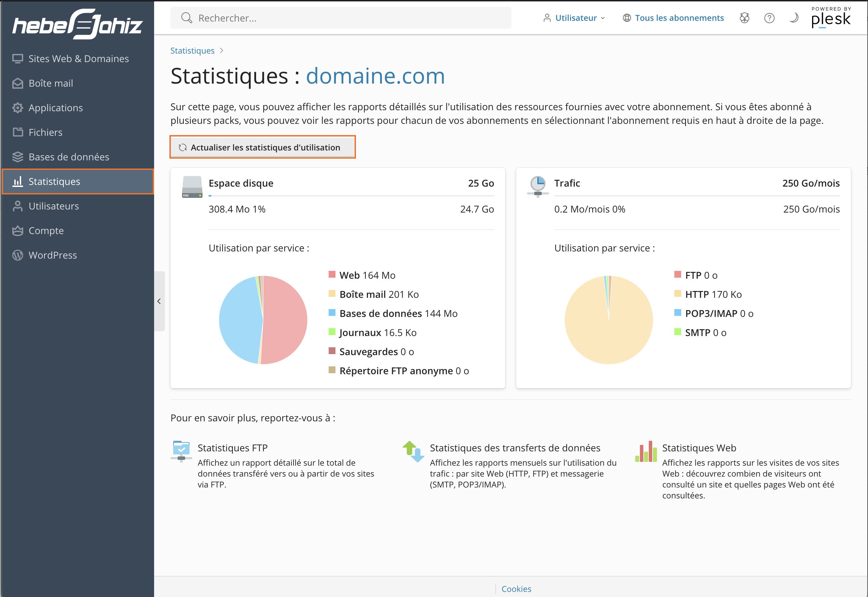Click the globe icon by abonnements
The width and height of the screenshot is (868, 597).
pyautogui.click(x=627, y=18)
